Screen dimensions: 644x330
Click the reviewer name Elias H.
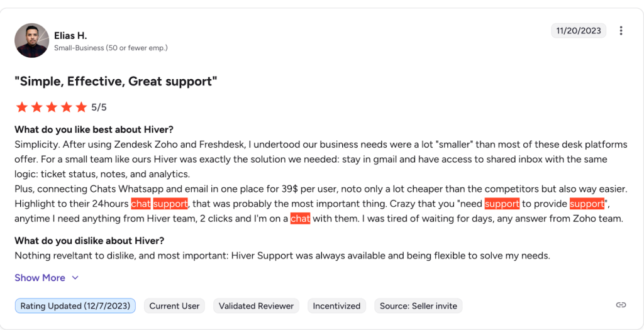point(70,36)
